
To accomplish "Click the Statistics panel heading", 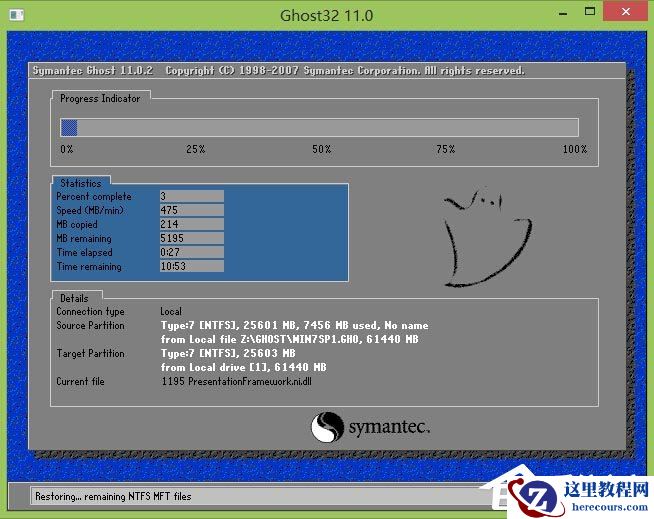I will click(81, 183).
